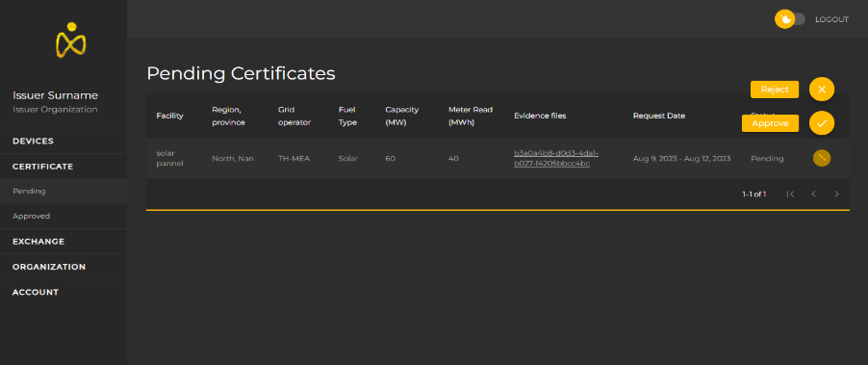Click the round reject X icon
This screenshot has height=365, width=868.
pos(822,90)
